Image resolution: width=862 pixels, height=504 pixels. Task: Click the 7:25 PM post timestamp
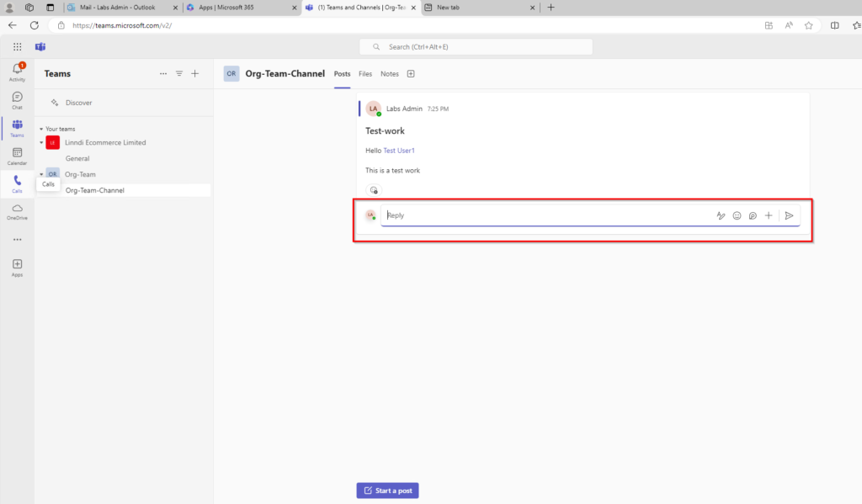438,109
